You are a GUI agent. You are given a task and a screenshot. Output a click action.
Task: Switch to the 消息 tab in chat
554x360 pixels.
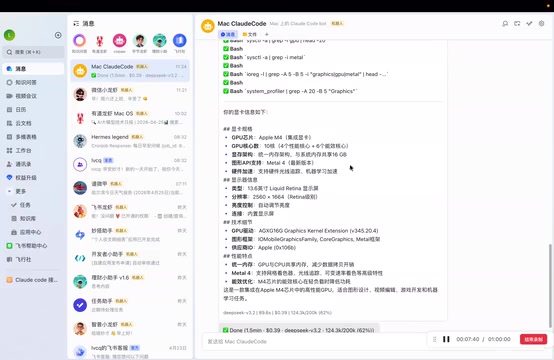click(x=228, y=34)
